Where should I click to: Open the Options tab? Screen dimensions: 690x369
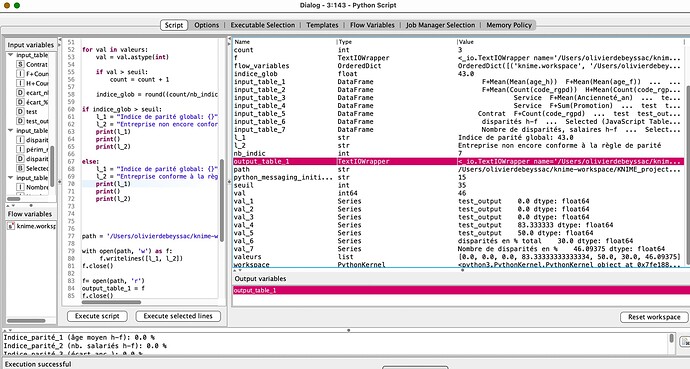(x=206, y=25)
